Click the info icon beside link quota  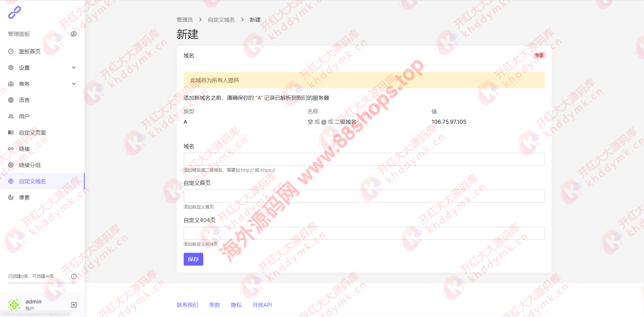coord(74,276)
